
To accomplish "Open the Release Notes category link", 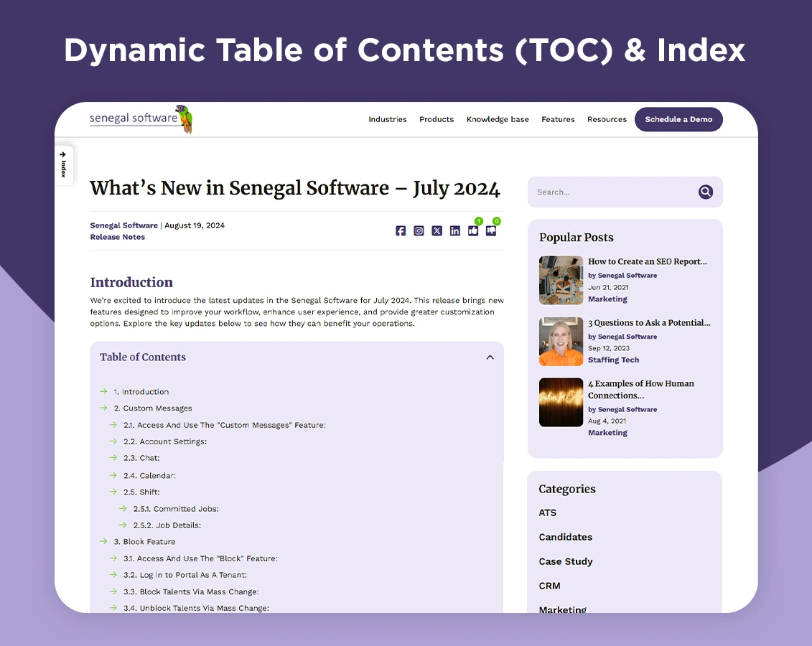I will point(118,237).
